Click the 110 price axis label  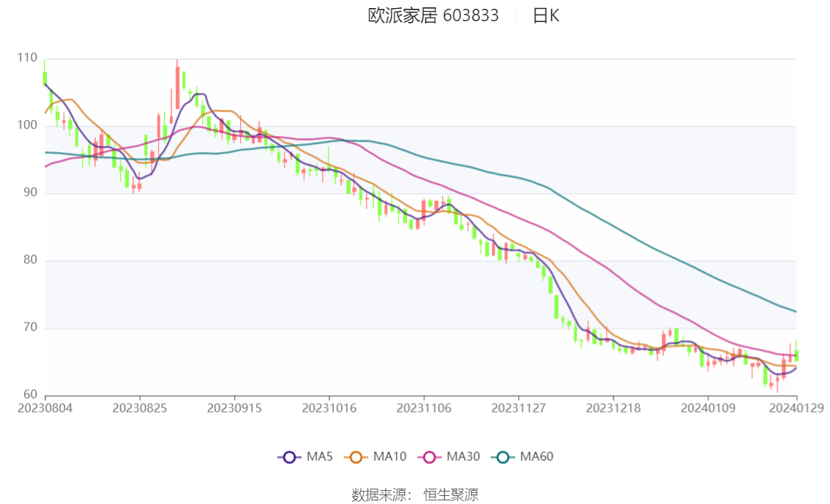(27, 58)
